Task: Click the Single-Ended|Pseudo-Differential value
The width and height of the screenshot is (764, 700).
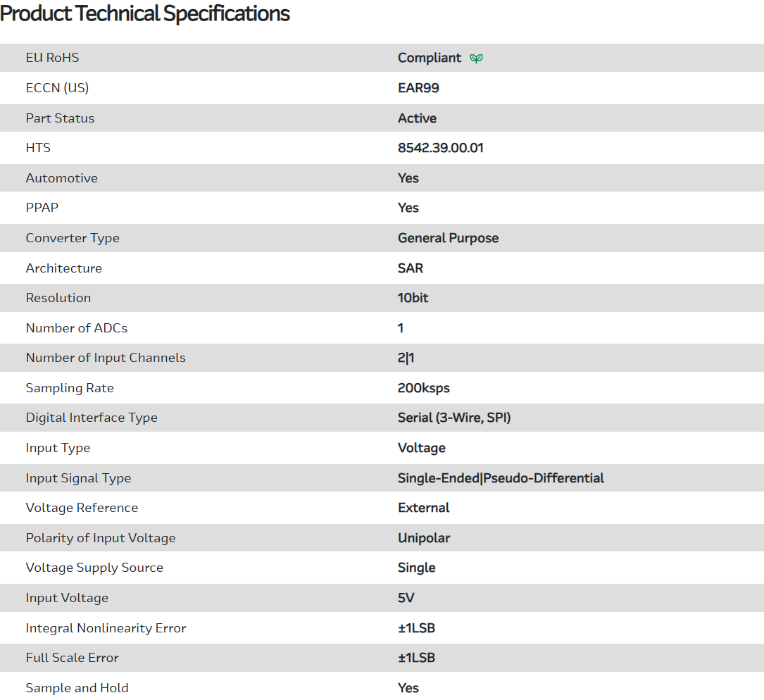Action: point(501,478)
